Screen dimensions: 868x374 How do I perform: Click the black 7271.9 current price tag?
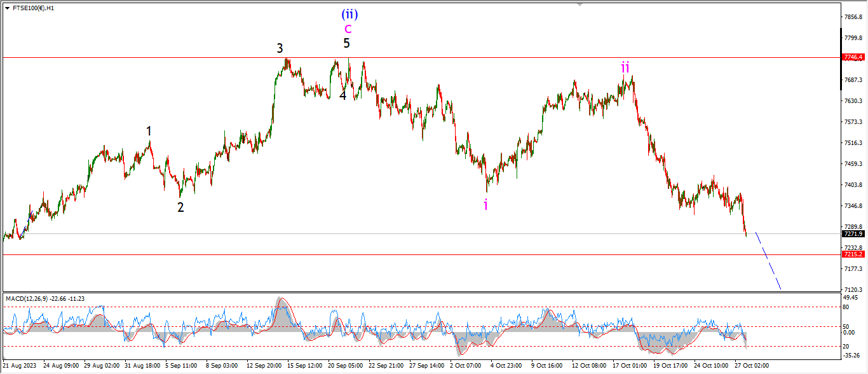pyautogui.click(x=853, y=234)
